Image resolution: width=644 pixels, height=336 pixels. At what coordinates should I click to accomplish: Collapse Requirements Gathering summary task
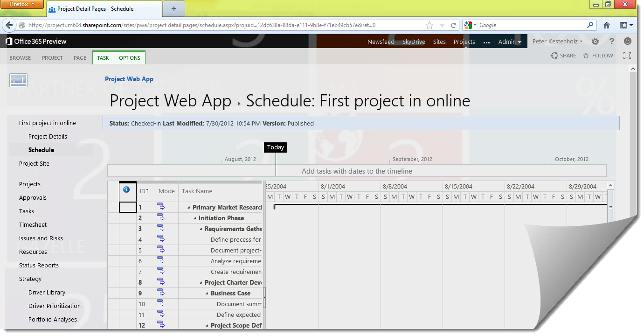coord(201,229)
